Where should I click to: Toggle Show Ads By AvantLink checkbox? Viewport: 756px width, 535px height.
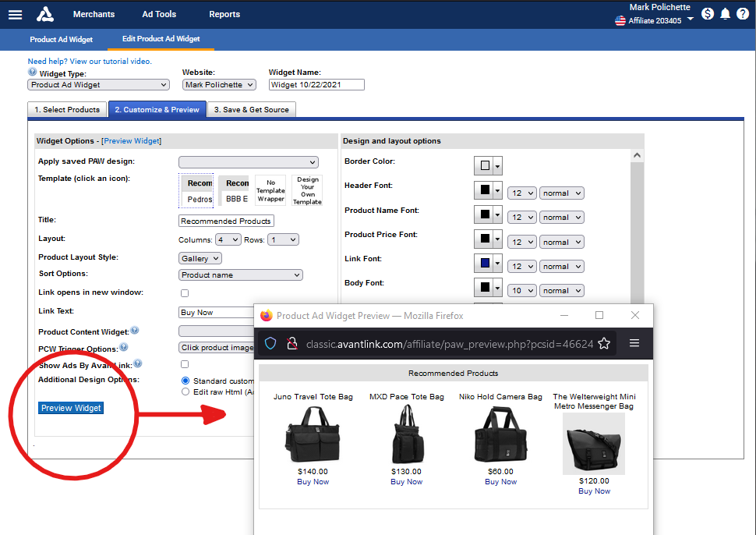tap(185, 364)
